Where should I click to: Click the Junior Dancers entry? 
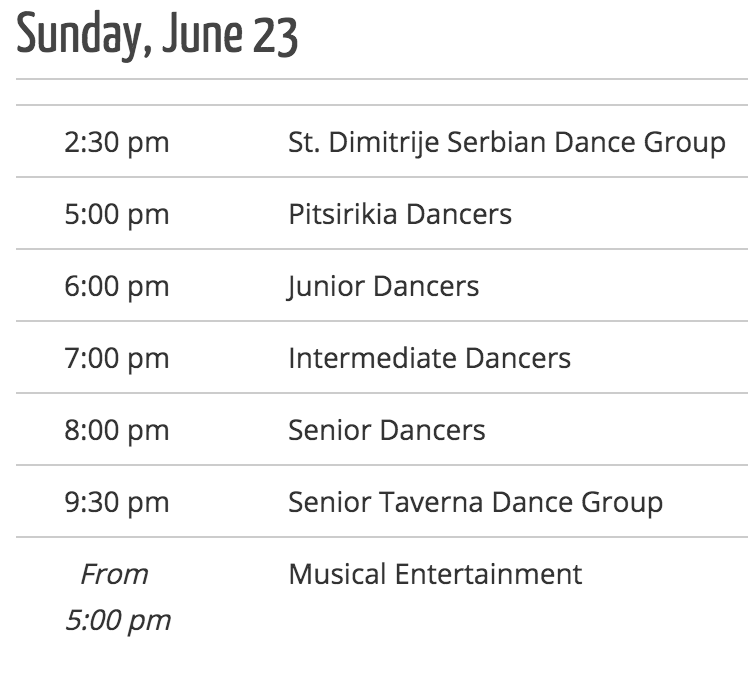(383, 286)
